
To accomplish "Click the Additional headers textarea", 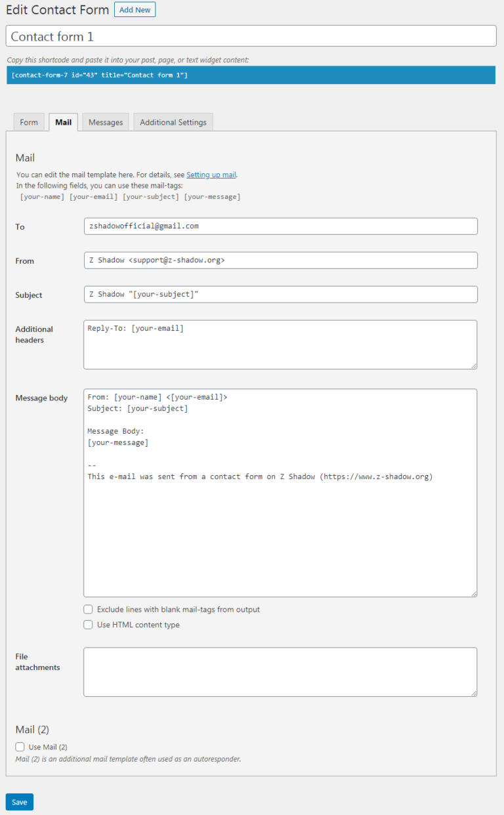I will tap(280, 344).
